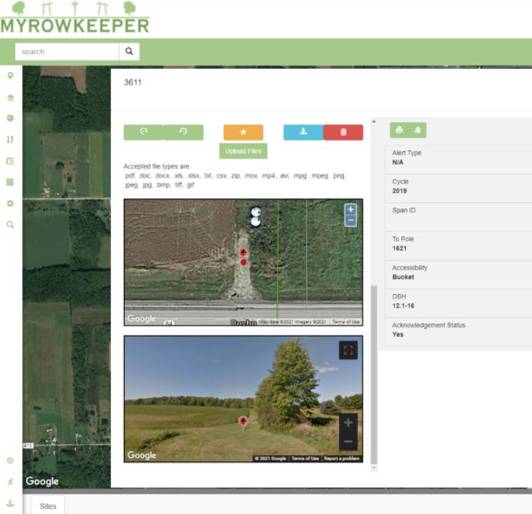Screen dimensions: 532x514
Task: Open the grid table icon in sidebar
Action: point(10,182)
